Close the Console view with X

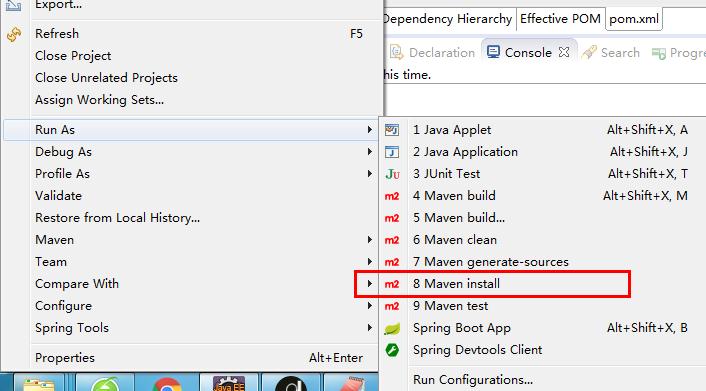click(x=564, y=52)
